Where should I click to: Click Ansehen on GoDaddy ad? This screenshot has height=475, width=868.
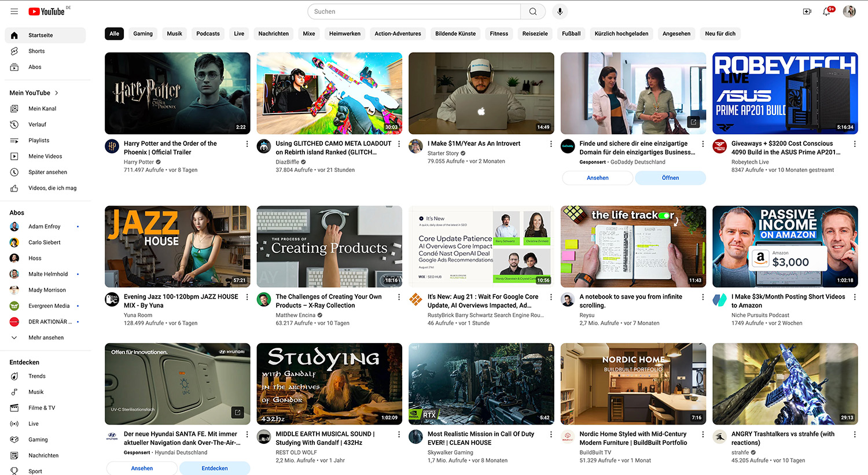597,178
